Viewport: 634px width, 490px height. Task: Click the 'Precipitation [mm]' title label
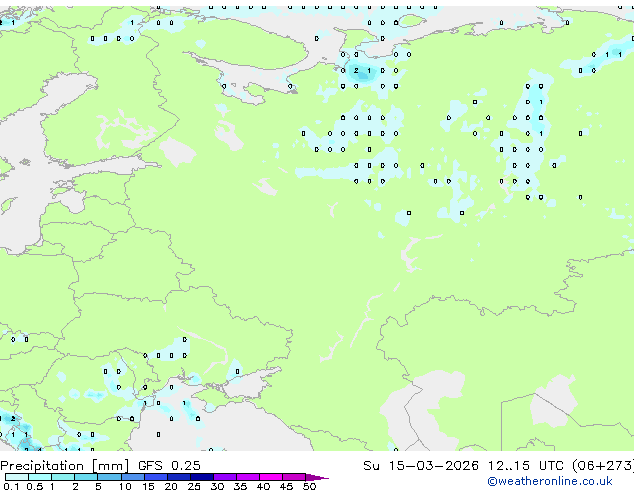[x=65, y=466]
